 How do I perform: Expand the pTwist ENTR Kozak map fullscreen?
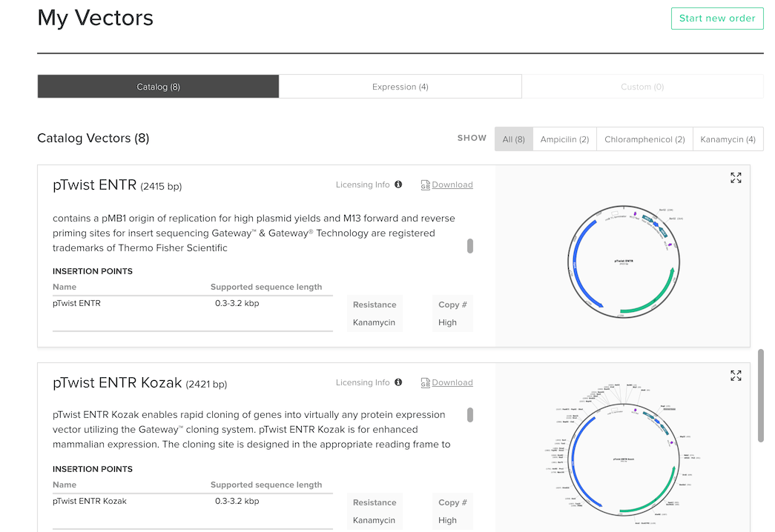(x=735, y=376)
